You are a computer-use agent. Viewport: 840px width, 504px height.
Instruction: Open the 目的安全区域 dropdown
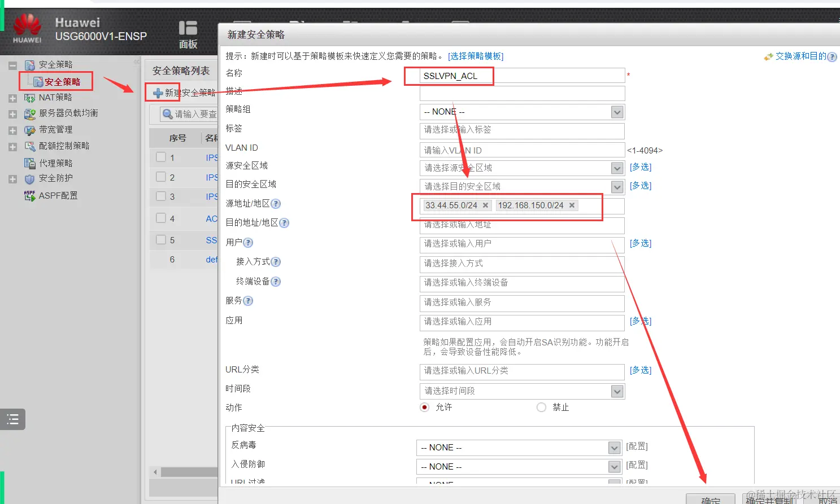[522, 186]
